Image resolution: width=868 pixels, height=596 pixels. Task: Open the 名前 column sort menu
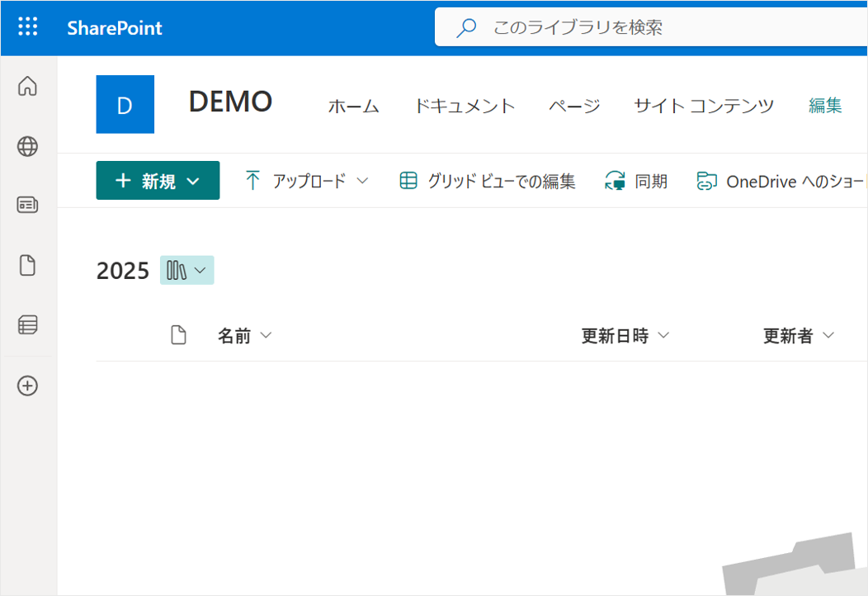[244, 336]
